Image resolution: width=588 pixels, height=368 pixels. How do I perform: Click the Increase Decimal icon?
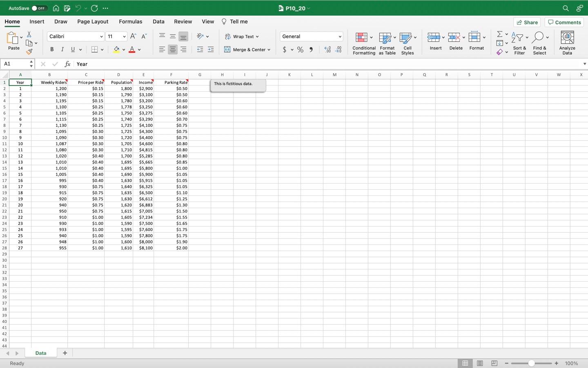tap(327, 49)
